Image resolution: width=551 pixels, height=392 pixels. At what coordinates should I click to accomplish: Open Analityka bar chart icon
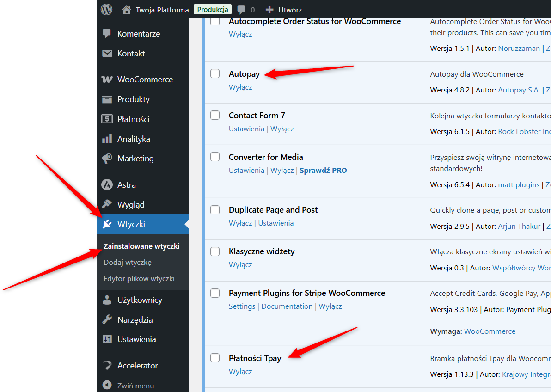107,139
